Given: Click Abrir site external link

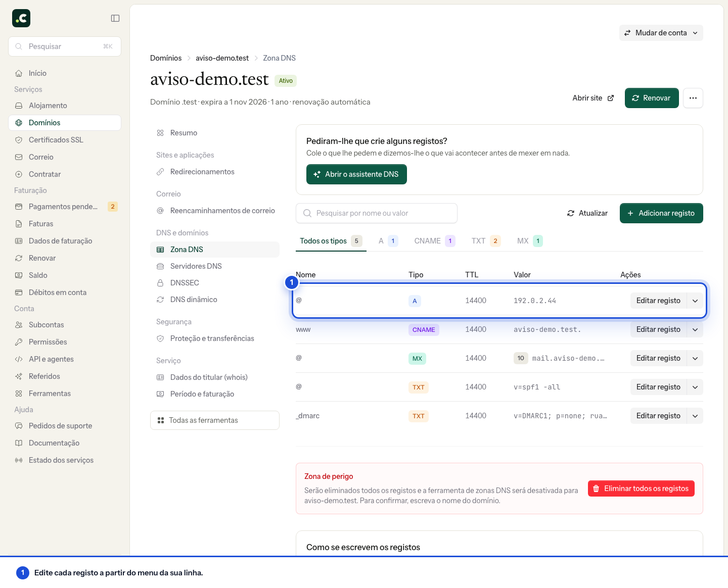Looking at the screenshot, I should pos(593,98).
